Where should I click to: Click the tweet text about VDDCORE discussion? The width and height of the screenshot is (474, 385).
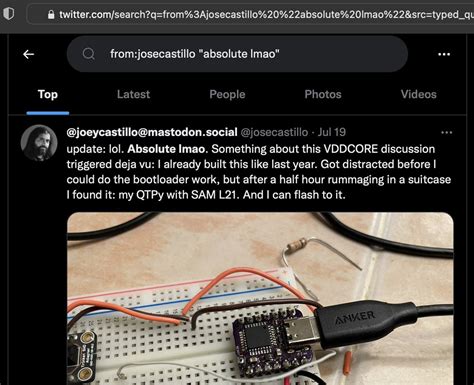pyautogui.click(x=259, y=172)
